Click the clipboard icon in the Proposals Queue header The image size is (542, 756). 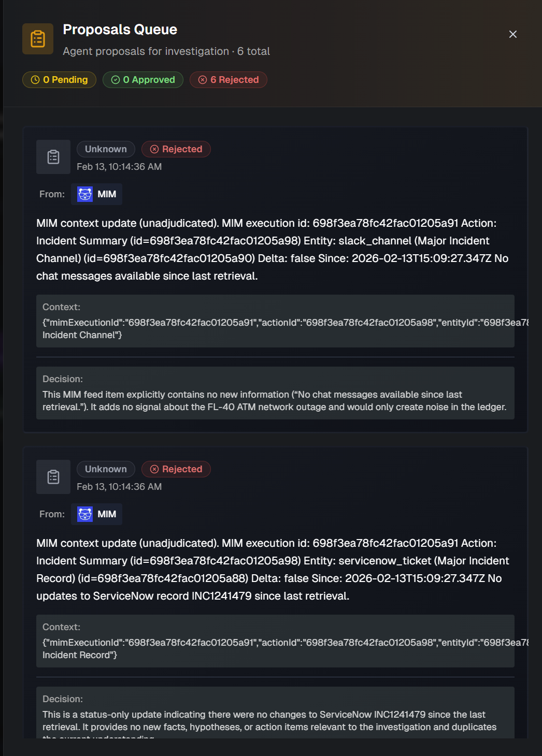coord(38,38)
